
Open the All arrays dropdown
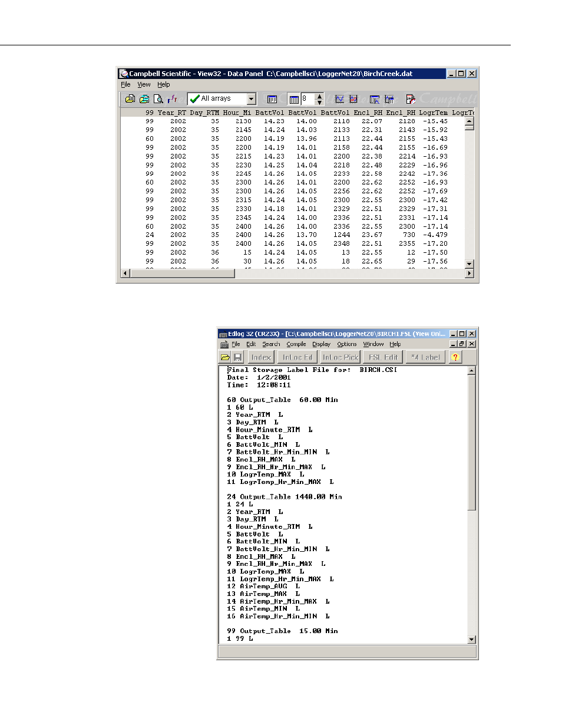click(x=251, y=99)
